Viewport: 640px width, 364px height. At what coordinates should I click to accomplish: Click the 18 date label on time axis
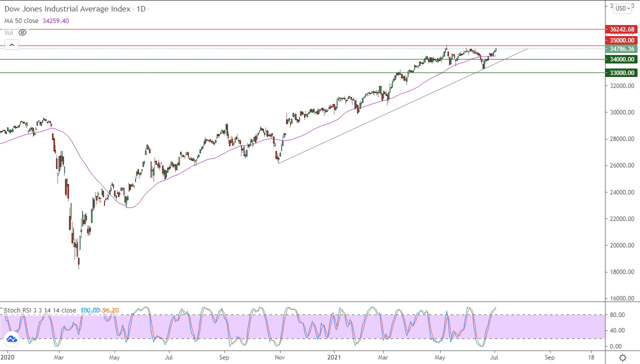click(591, 357)
